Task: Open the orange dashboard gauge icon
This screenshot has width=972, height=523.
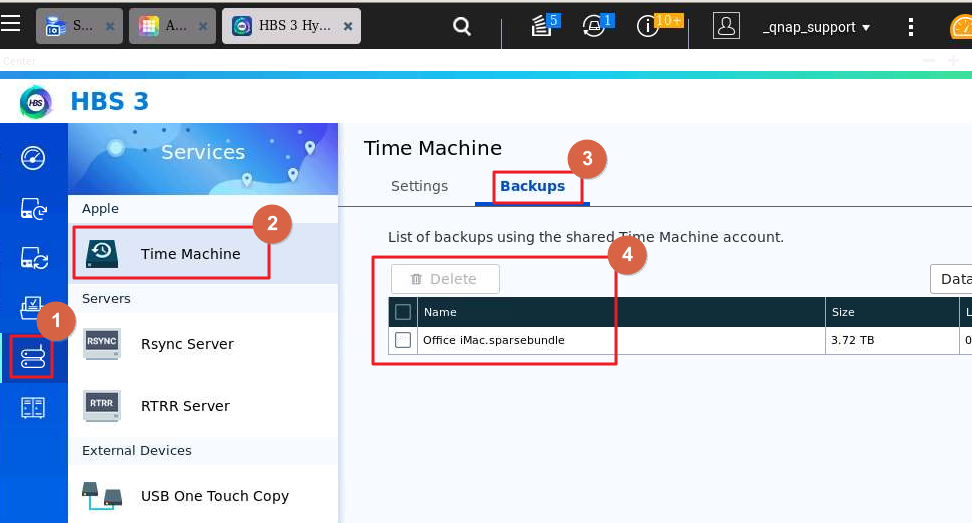Action: pyautogui.click(x=961, y=27)
